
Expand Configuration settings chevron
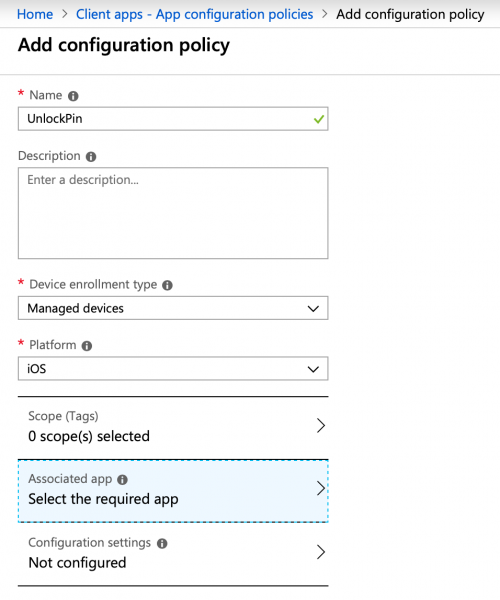(x=321, y=552)
